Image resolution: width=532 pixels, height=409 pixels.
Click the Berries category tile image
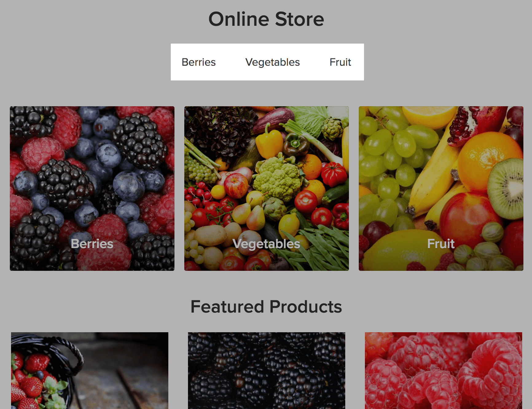tap(92, 189)
